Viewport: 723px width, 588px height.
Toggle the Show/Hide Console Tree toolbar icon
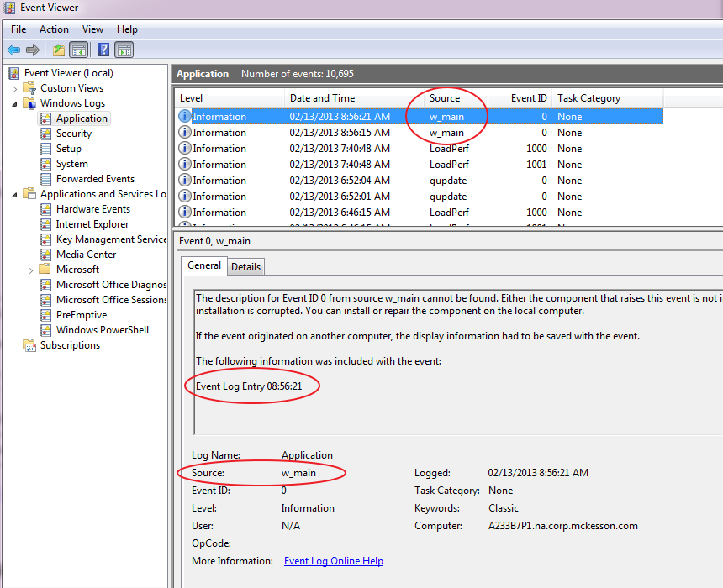(79, 50)
